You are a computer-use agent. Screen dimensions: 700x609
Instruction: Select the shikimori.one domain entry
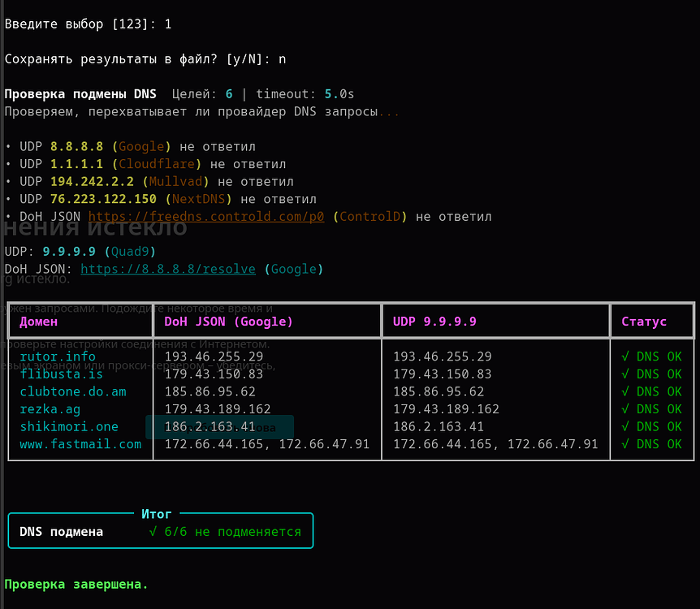point(69,426)
